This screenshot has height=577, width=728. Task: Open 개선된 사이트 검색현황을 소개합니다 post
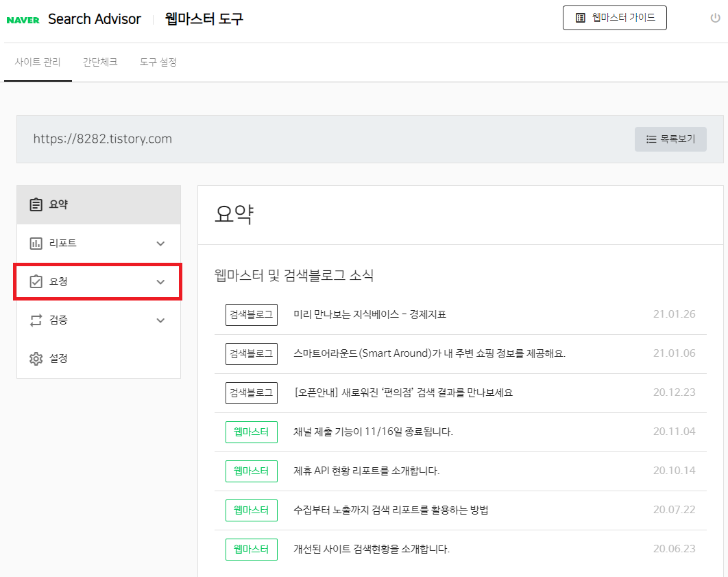click(x=372, y=549)
